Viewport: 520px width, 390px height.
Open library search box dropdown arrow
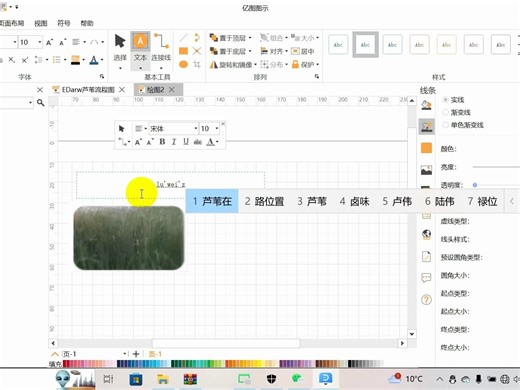coord(31,103)
